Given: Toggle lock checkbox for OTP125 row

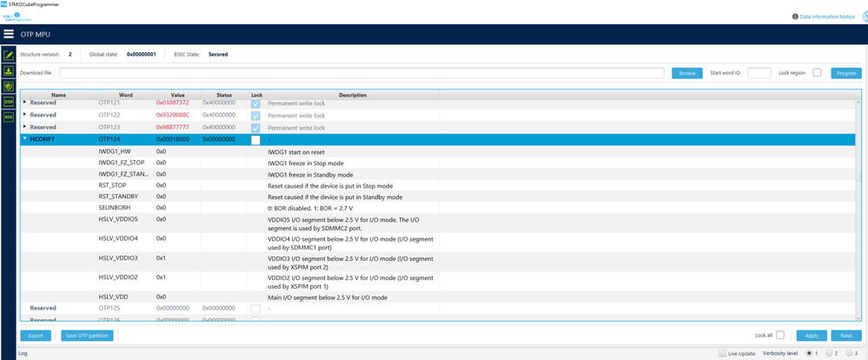Looking at the screenshot, I should (255, 309).
